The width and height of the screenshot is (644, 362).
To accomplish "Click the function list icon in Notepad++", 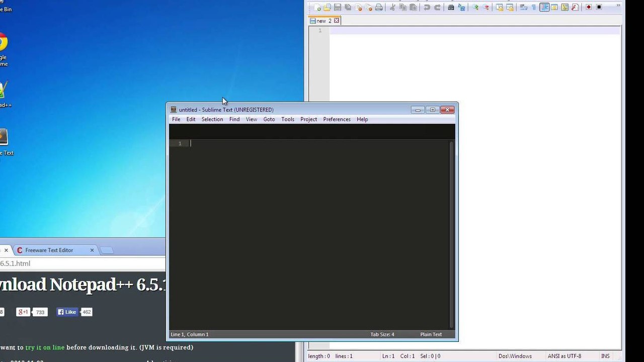I will point(575,7).
